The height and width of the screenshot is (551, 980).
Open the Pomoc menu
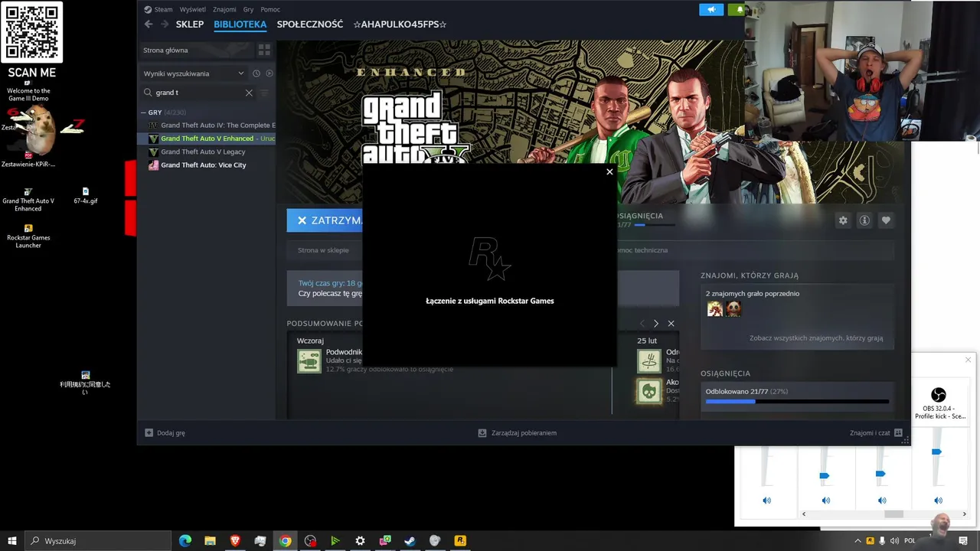pos(270,10)
